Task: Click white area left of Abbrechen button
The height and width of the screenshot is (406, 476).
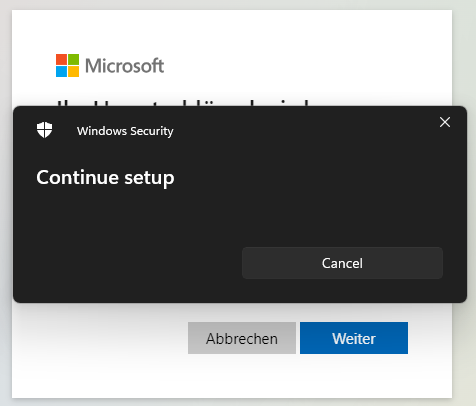Action: click(100, 338)
